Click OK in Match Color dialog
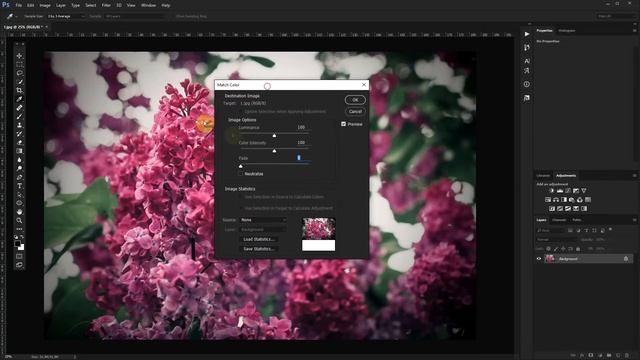The height and width of the screenshot is (360, 640). point(355,100)
